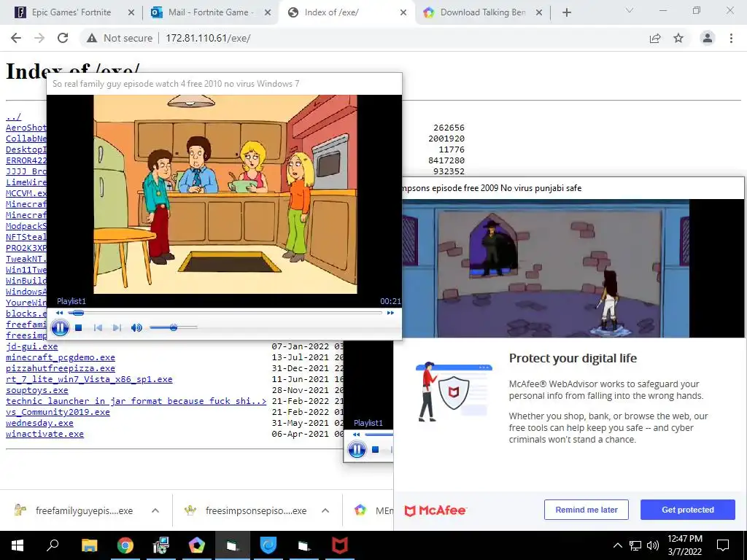Open the souptoys.exe link

pos(37,391)
